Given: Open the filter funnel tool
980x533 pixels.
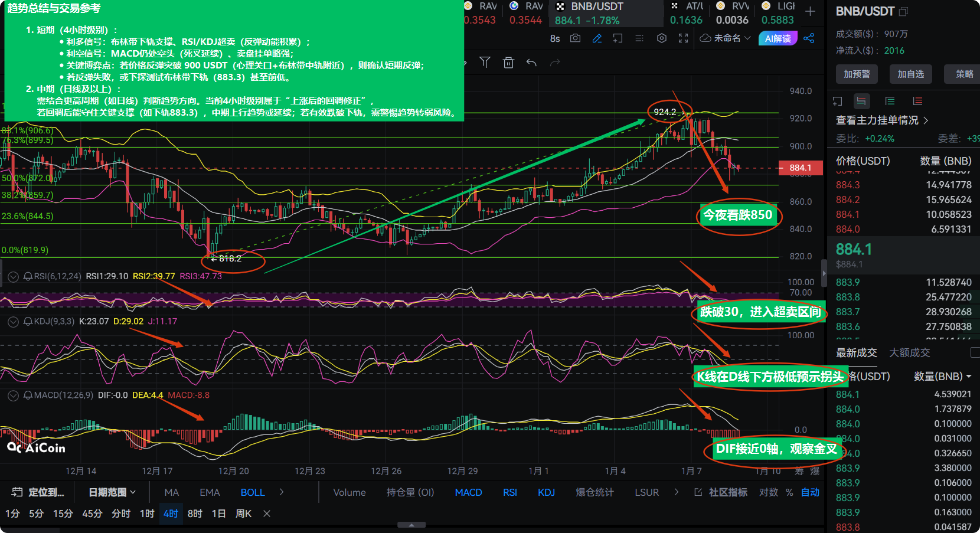Looking at the screenshot, I should pyautogui.click(x=485, y=62).
